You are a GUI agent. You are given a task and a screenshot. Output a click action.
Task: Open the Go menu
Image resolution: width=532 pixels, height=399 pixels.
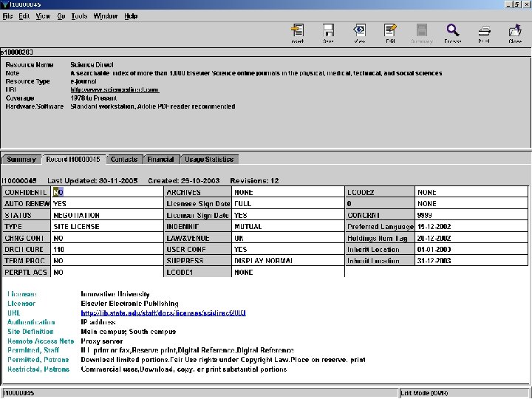[61, 16]
